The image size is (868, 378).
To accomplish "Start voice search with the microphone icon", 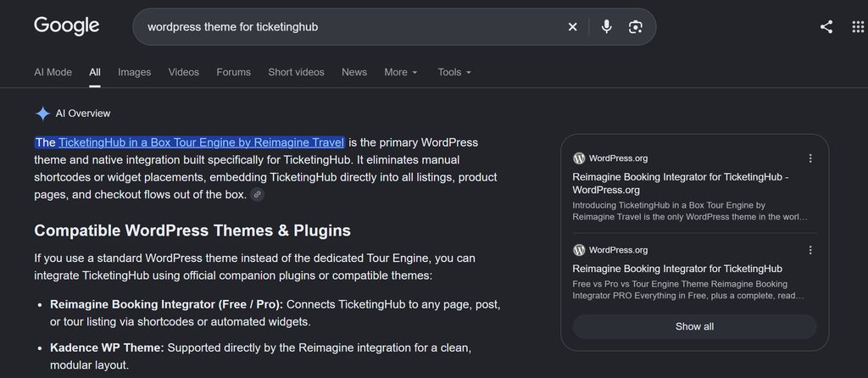I will (x=607, y=26).
